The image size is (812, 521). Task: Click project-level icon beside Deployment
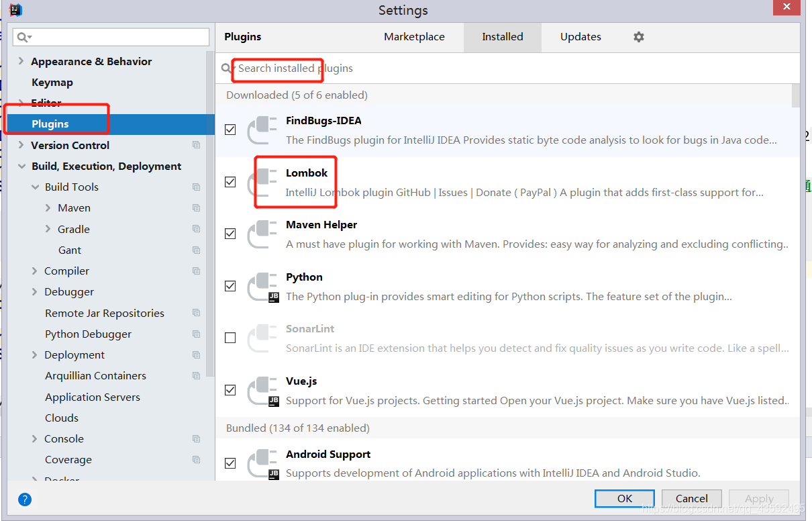[196, 355]
